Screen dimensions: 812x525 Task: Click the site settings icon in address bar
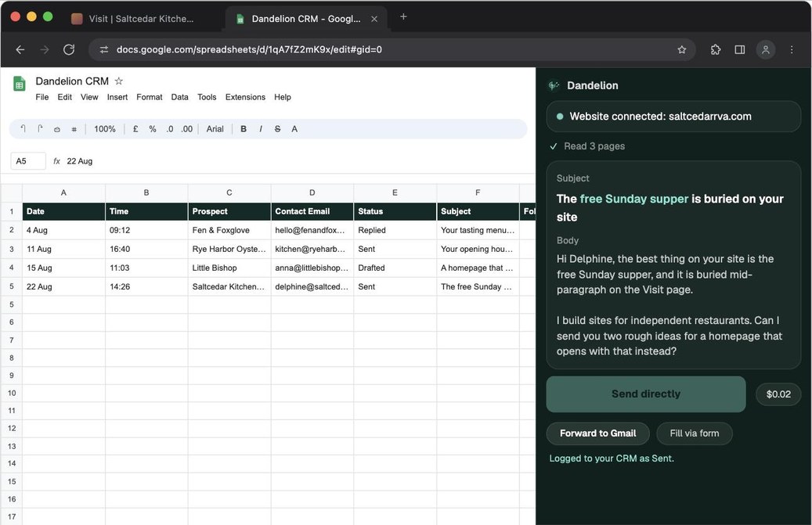pos(104,49)
